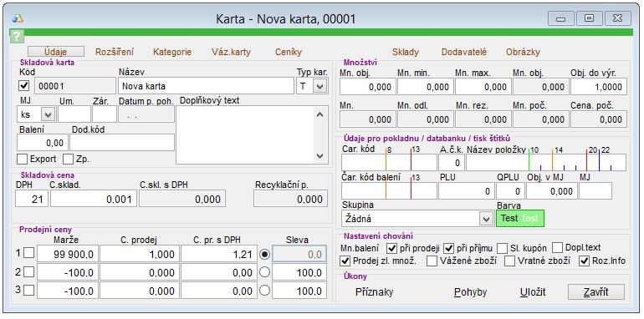Select the radio button for price row 1
644x319 pixels.
coord(265,254)
